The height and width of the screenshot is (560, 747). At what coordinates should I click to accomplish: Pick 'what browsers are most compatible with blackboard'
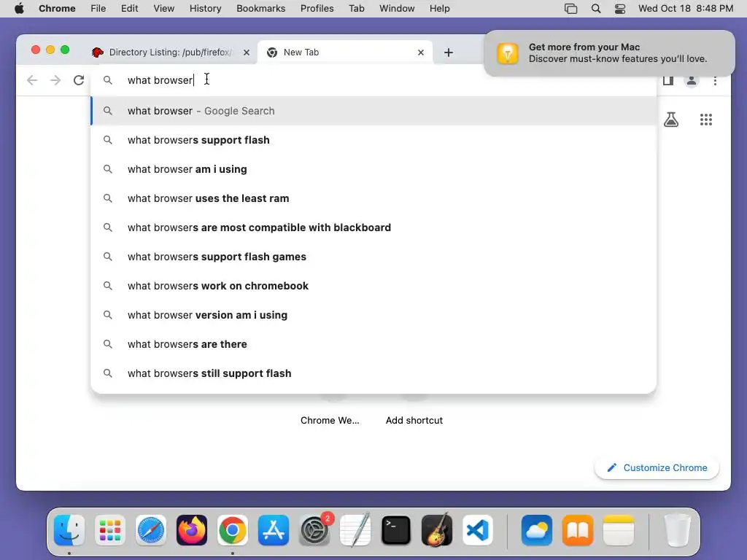(373, 227)
